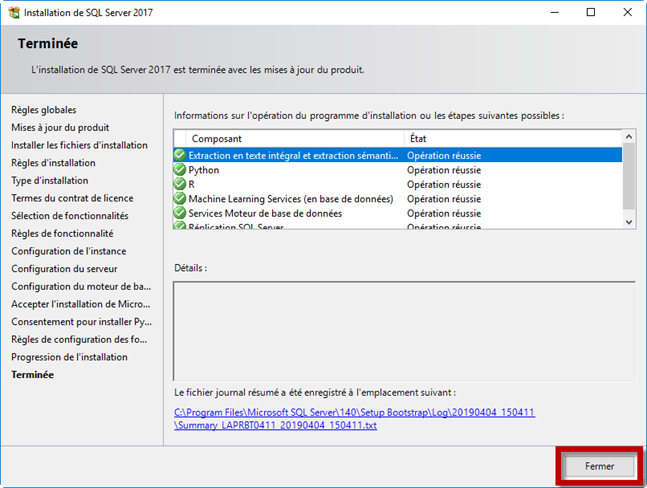Click Opération réussie status for Machine Learning Services
This screenshot has width=647, height=488.
(444, 199)
